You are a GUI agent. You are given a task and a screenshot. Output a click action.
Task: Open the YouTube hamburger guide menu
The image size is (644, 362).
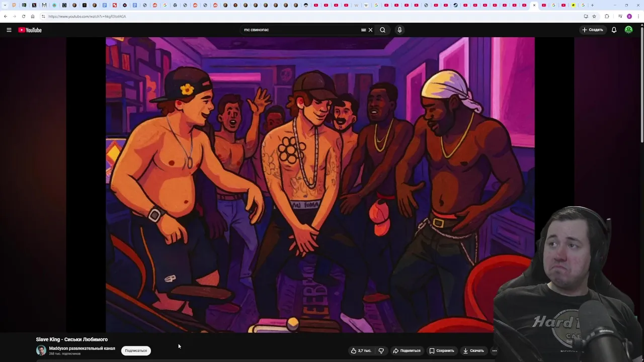[9, 30]
